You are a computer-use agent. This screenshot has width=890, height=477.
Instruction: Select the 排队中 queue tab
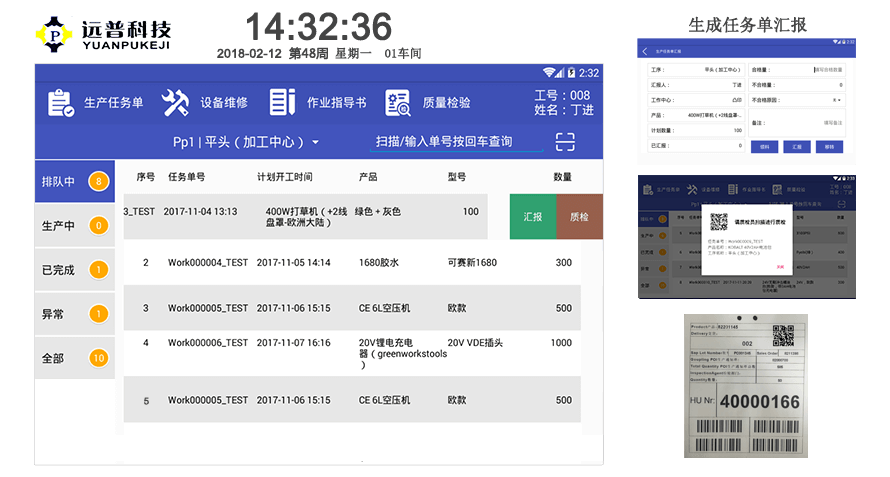point(74,182)
